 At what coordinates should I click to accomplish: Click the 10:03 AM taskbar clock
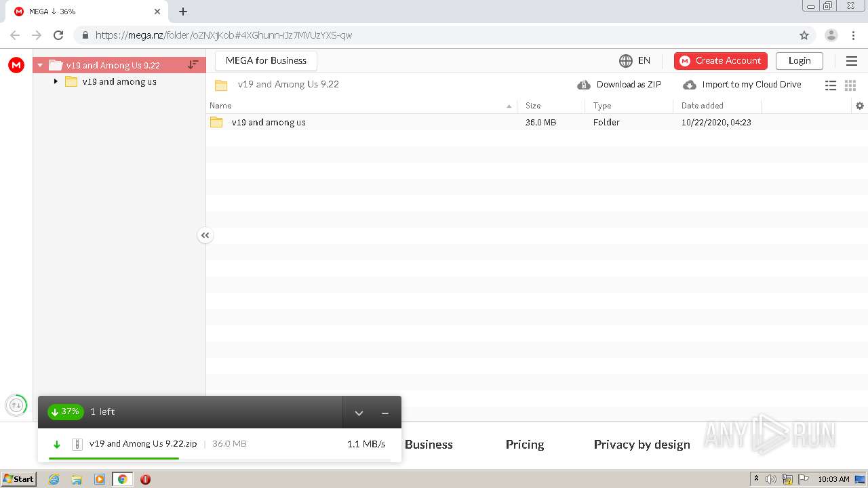pyautogui.click(x=833, y=479)
